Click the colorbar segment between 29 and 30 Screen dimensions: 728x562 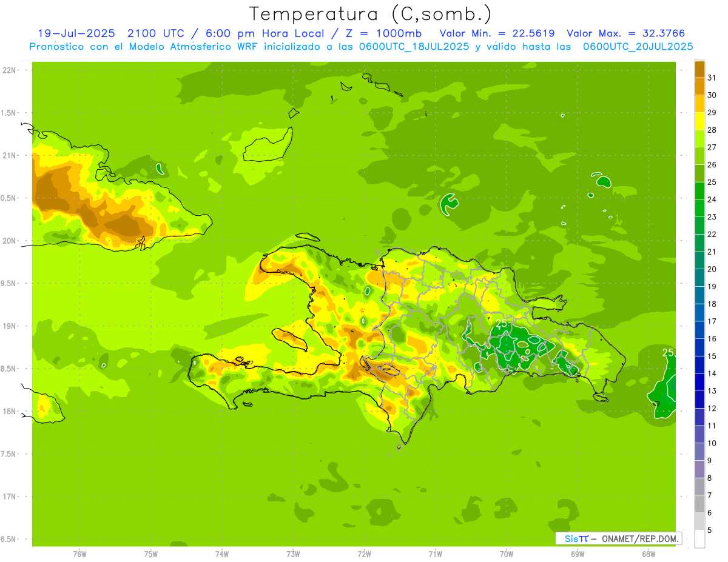click(699, 104)
